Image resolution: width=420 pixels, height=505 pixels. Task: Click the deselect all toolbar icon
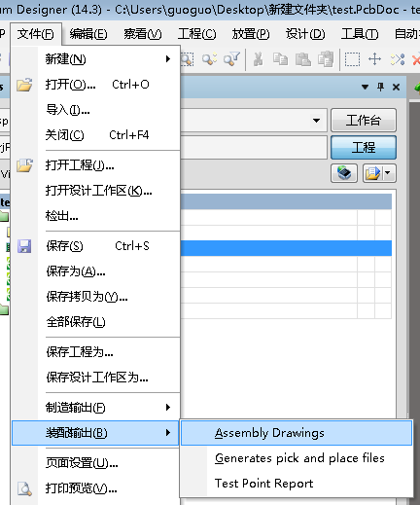coord(398,59)
